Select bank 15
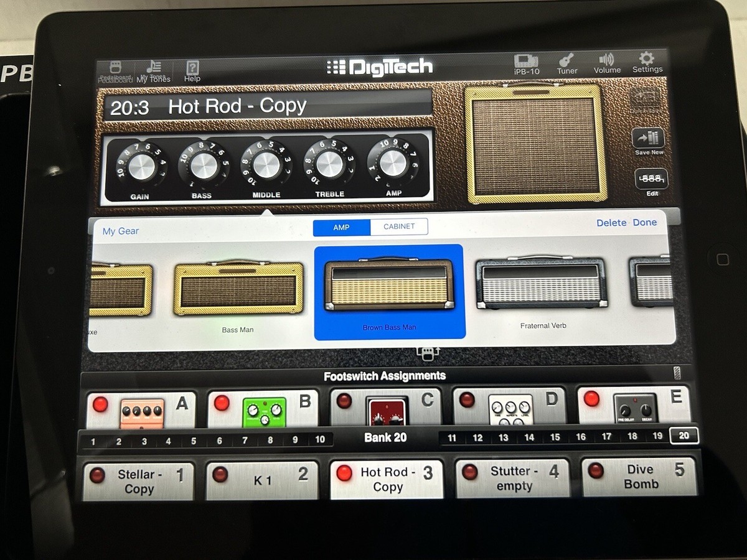 (555, 437)
